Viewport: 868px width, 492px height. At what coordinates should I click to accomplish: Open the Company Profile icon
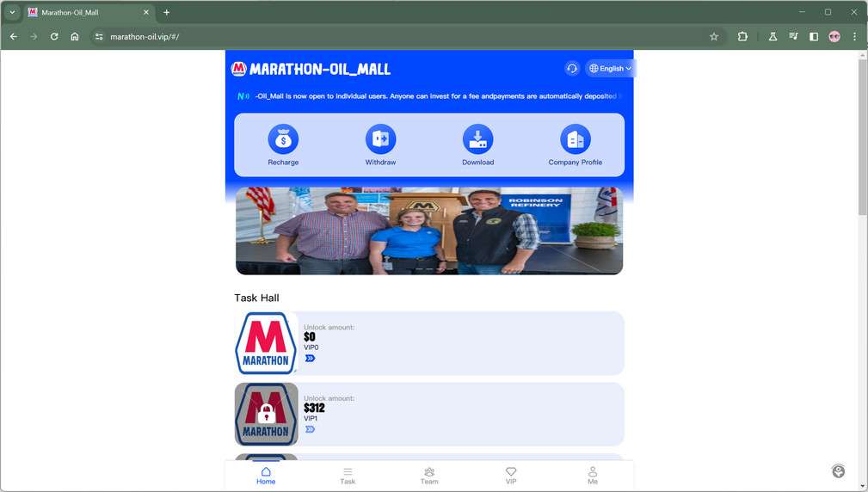click(x=576, y=138)
